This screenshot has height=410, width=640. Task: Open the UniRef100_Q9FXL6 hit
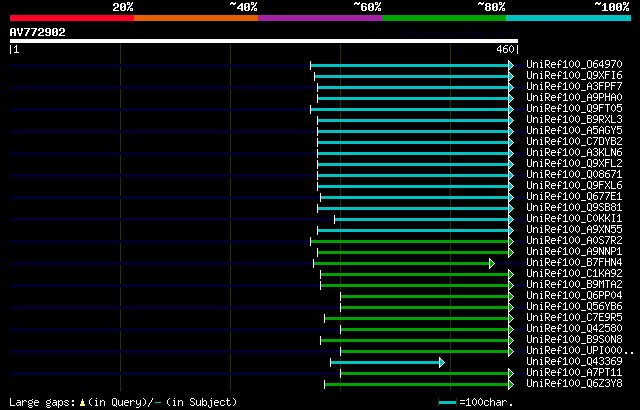tap(574, 186)
